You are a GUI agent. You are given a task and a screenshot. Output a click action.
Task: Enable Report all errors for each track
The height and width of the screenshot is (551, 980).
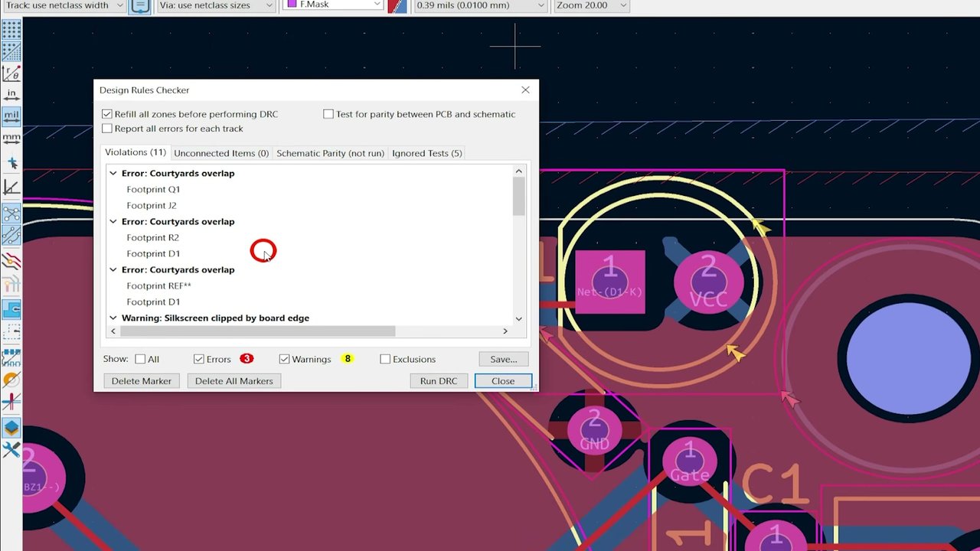point(107,129)
